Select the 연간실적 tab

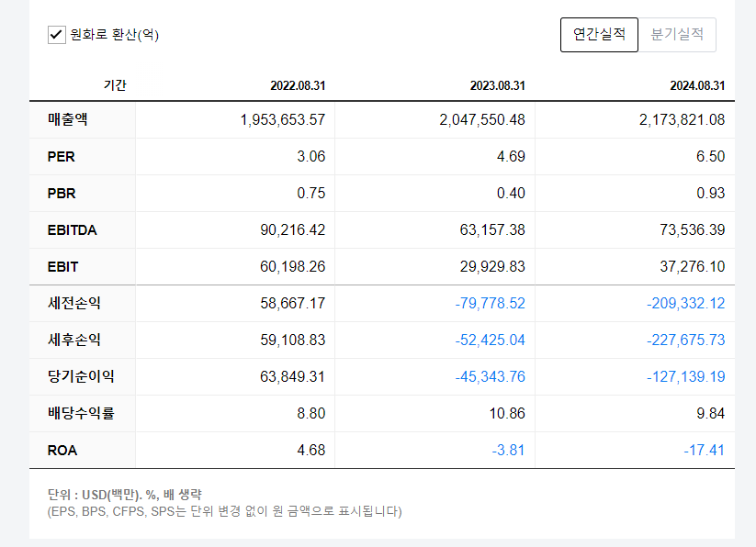(599, 35)
